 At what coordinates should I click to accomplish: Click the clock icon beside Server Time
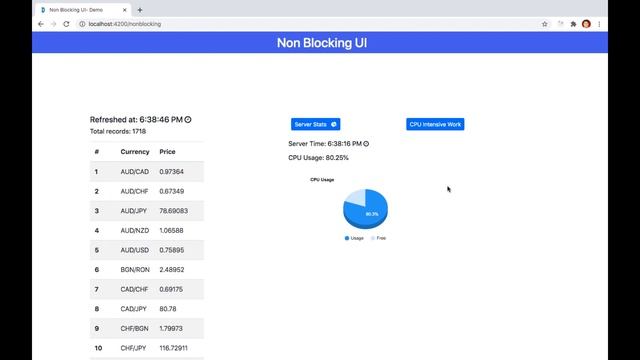point(366,144)
